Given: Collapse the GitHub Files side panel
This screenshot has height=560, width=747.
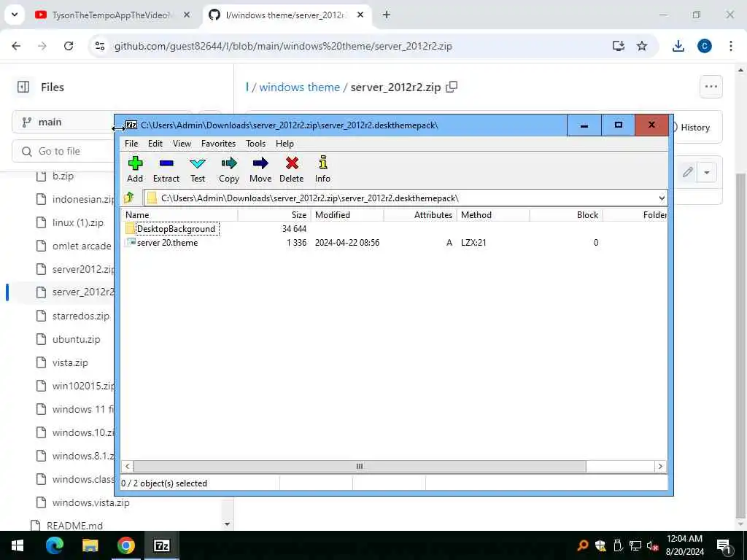Looking at the screenshot, I should coord(23,87).
